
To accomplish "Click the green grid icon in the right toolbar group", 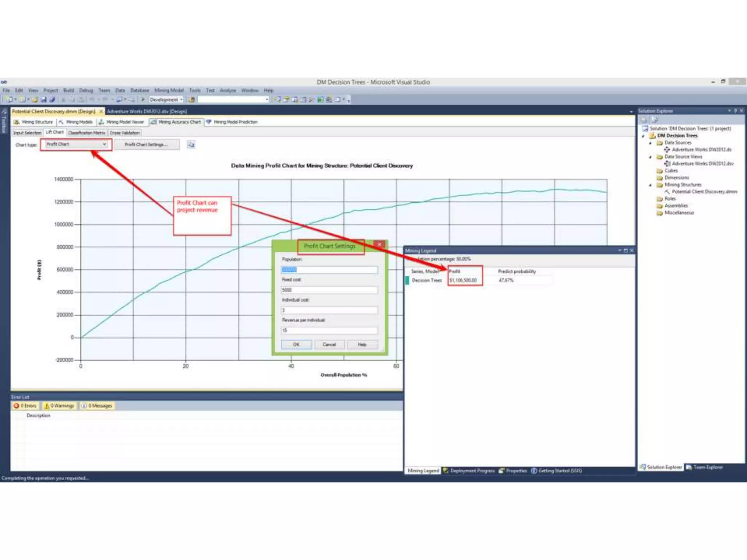I will [320, 99].
